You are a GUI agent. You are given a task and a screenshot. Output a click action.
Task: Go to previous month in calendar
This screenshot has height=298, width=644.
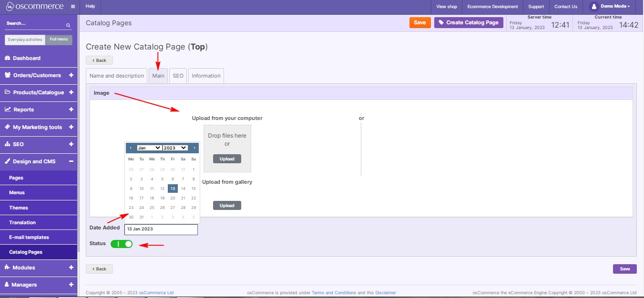click(131, 148)
